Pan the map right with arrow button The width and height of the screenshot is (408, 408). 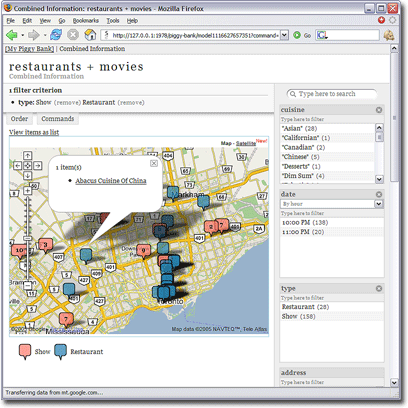(37, 165)
